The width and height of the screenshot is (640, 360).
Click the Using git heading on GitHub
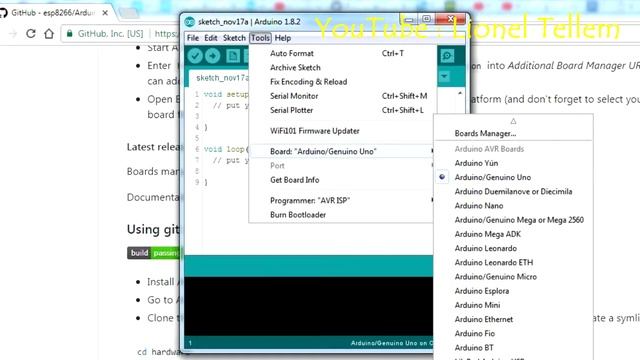(x=153, y=229)
